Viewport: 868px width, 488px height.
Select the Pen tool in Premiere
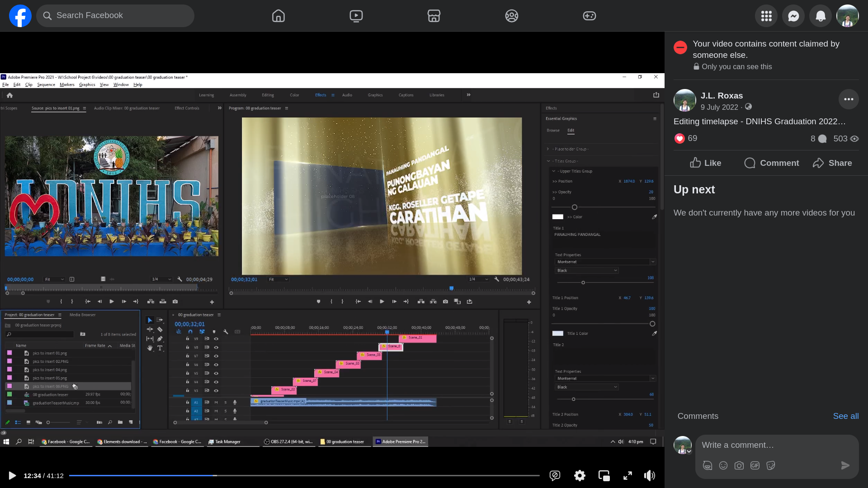point(160,338)
